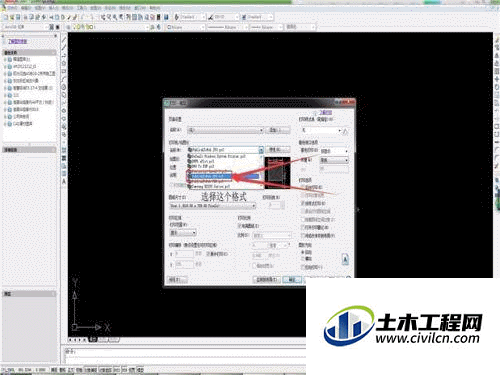Screen dimensions: 500x375
Task: Toggle the center-the-plot (居中打印) checkbox
Action: pos(207,254)
